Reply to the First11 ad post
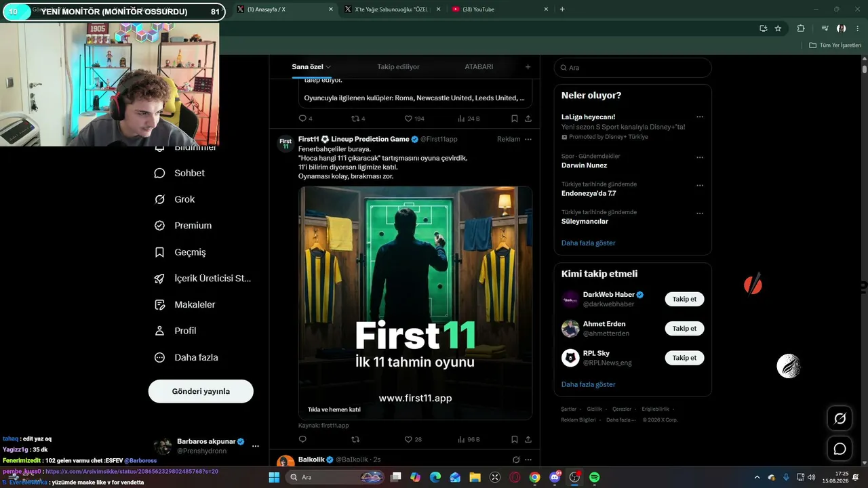 tap(302, 439)
